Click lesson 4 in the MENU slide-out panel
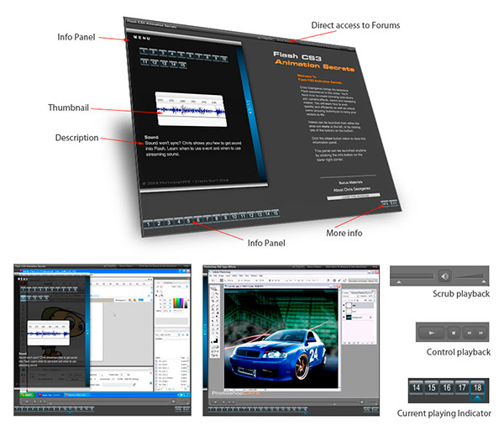The height and width of the screenshot is (431, 504). point(171,54)
